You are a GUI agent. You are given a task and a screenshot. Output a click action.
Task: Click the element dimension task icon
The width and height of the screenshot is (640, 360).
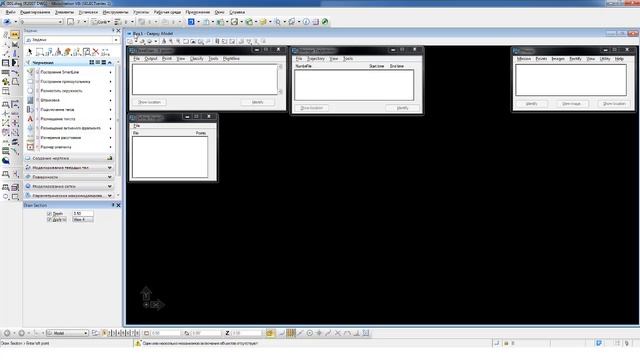tap(30, 147)
